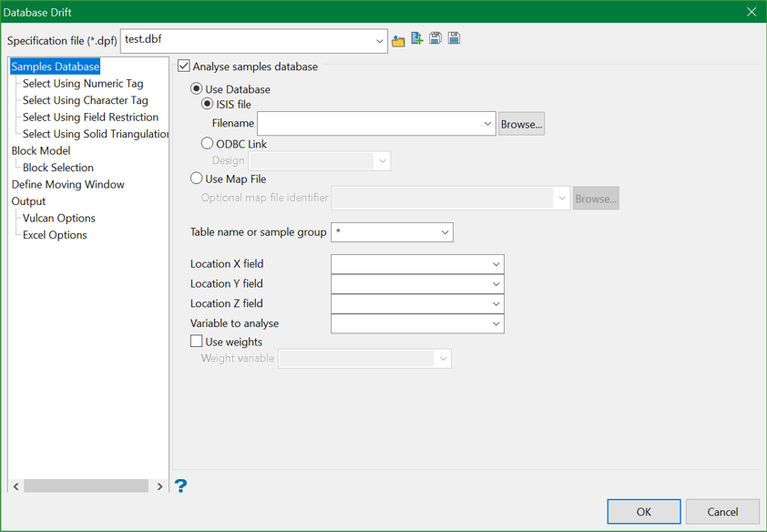Viewport: 767px width, 532px height.
Task: Open help with the blue question mark
Action: 180,486
